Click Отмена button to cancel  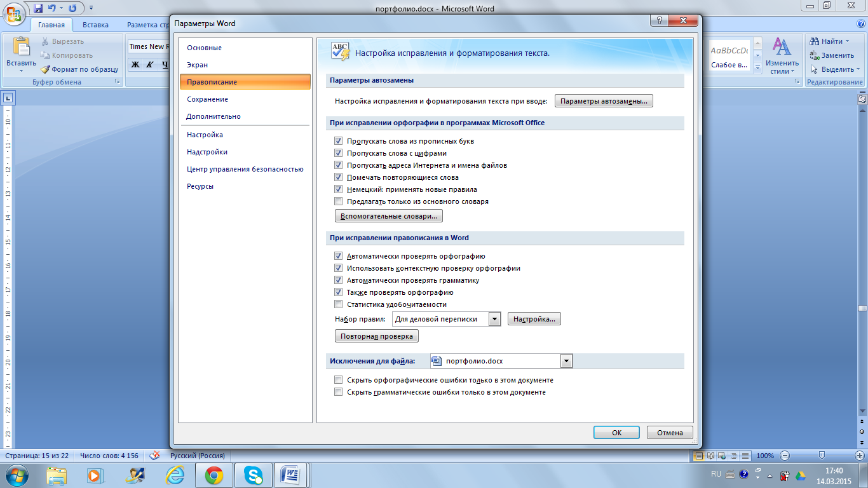(x=670, y=433)
